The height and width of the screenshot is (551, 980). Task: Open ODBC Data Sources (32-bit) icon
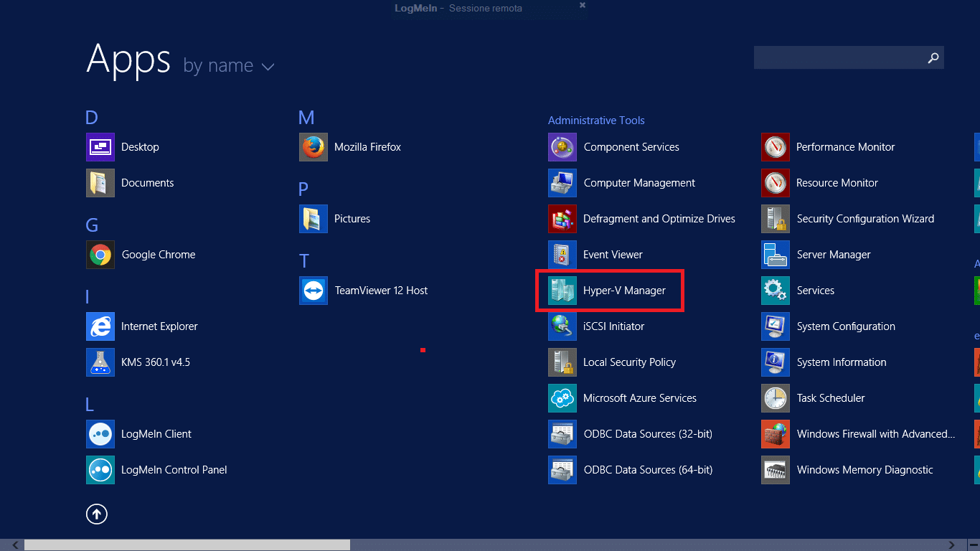pos(562,434)
